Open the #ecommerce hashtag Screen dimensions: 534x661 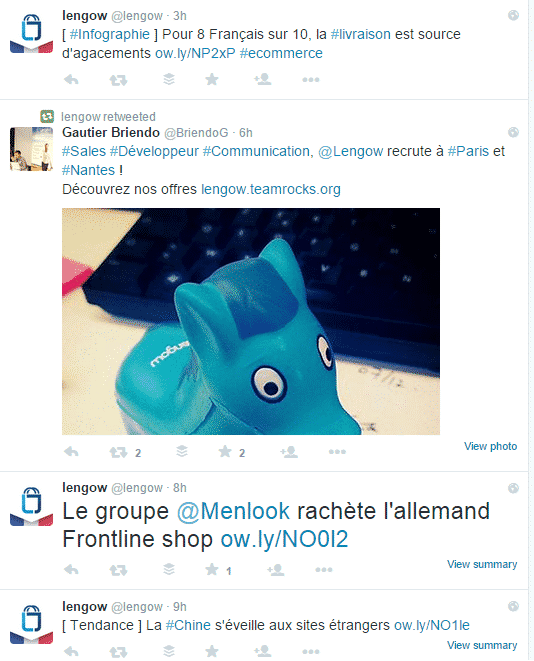[x=281, y=53]
